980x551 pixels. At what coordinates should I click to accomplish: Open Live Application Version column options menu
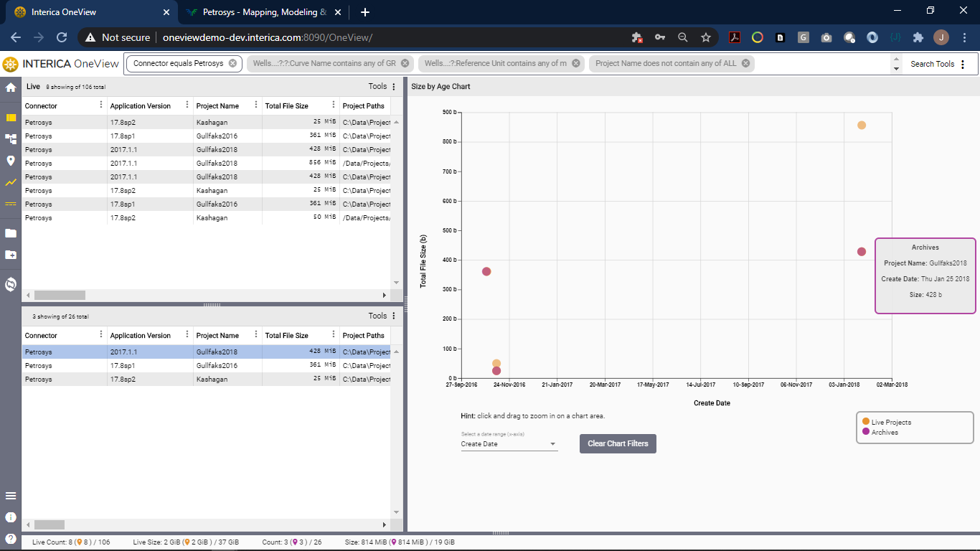click(187, 105)
